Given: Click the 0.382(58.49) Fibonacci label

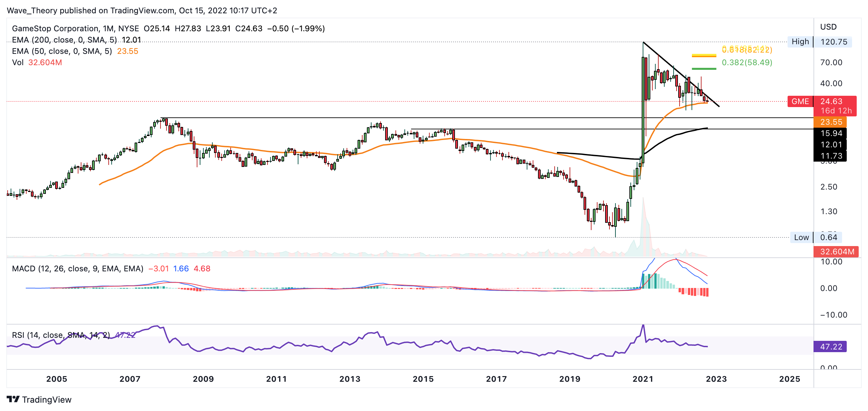Looking at the screenshot, I should (747, 63).
